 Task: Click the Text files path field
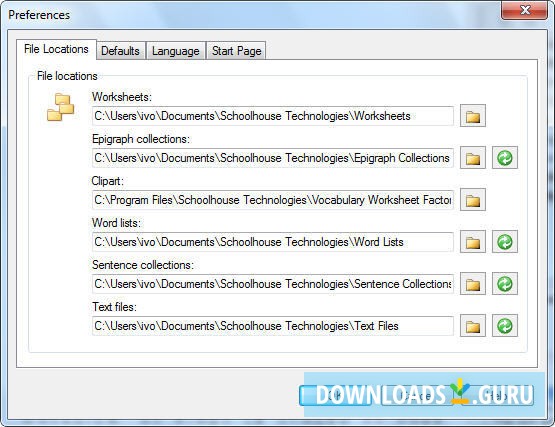273,326
